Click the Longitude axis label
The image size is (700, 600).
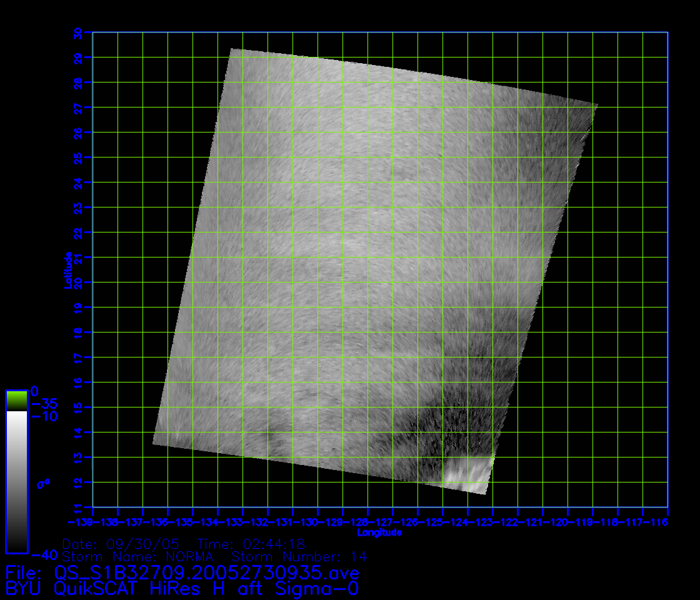[379, 532]
